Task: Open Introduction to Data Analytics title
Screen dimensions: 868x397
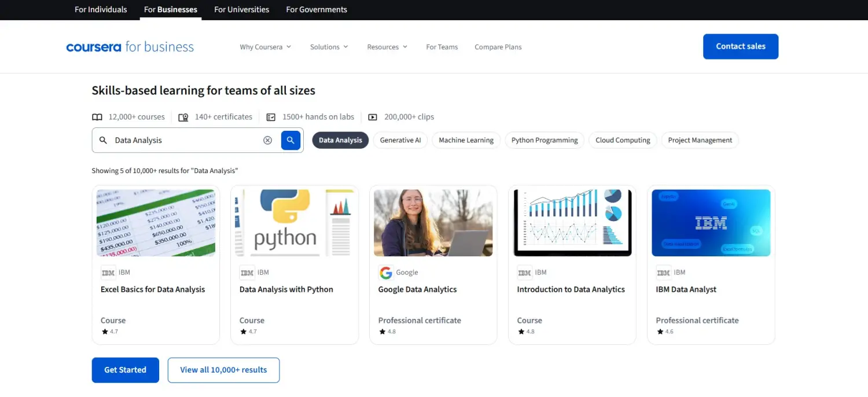Action: tap(571, 289)
